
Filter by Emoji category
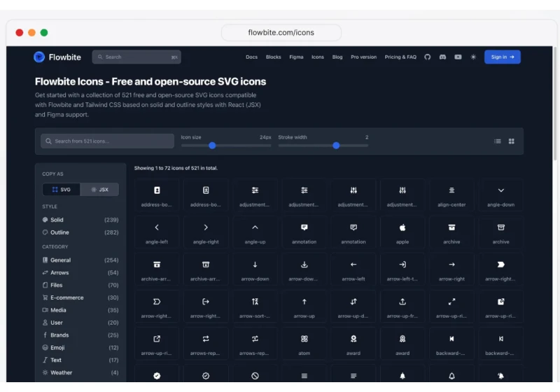pyautogui.click(x=80, y=348)
